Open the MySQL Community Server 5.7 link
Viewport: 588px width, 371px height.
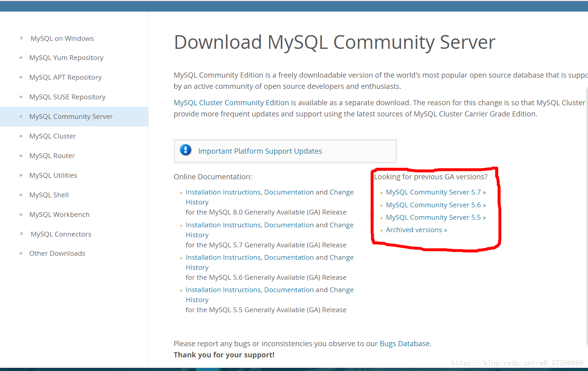[x=436, y=193]
